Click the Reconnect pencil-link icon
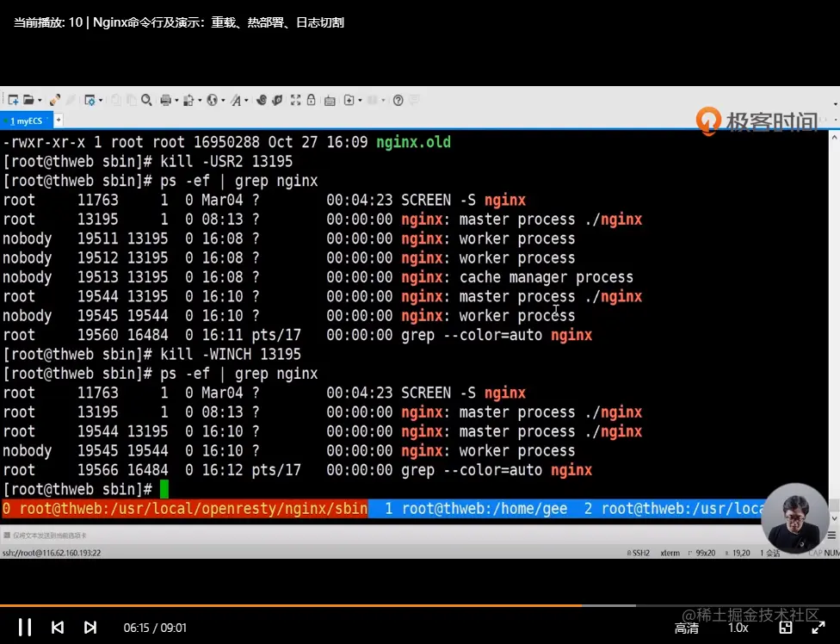The height and width of the screenshot is (644, 840). [x=54, y=100]
